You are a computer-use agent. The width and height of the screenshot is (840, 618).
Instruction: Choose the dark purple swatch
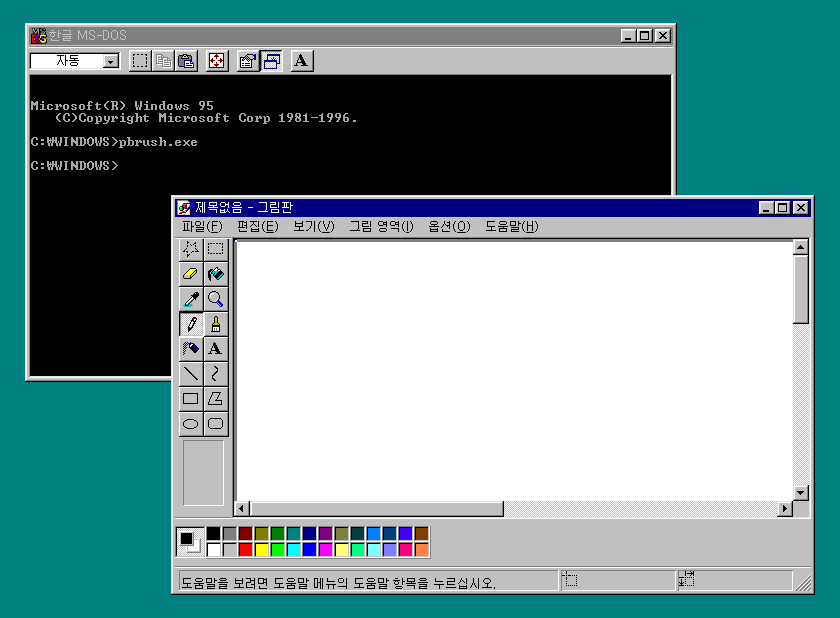pos(326,533)
